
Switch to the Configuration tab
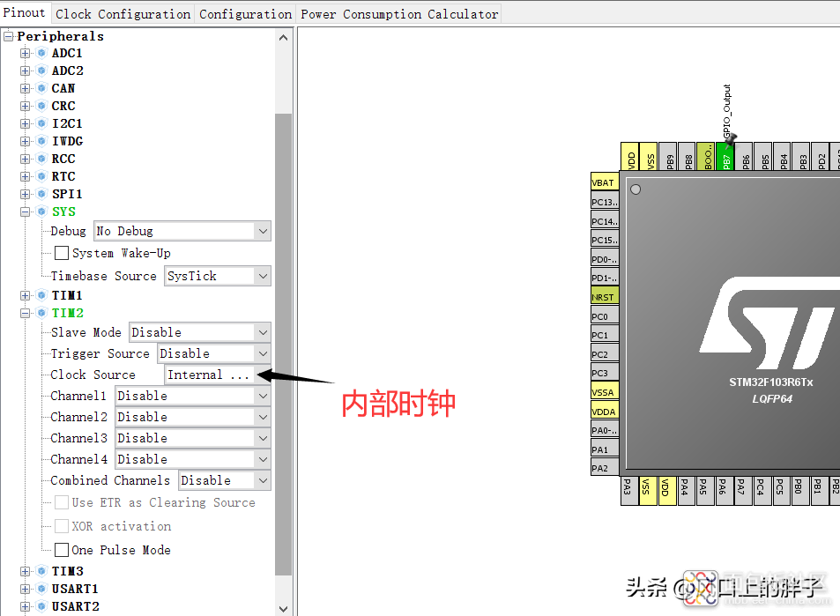point(245,14)
